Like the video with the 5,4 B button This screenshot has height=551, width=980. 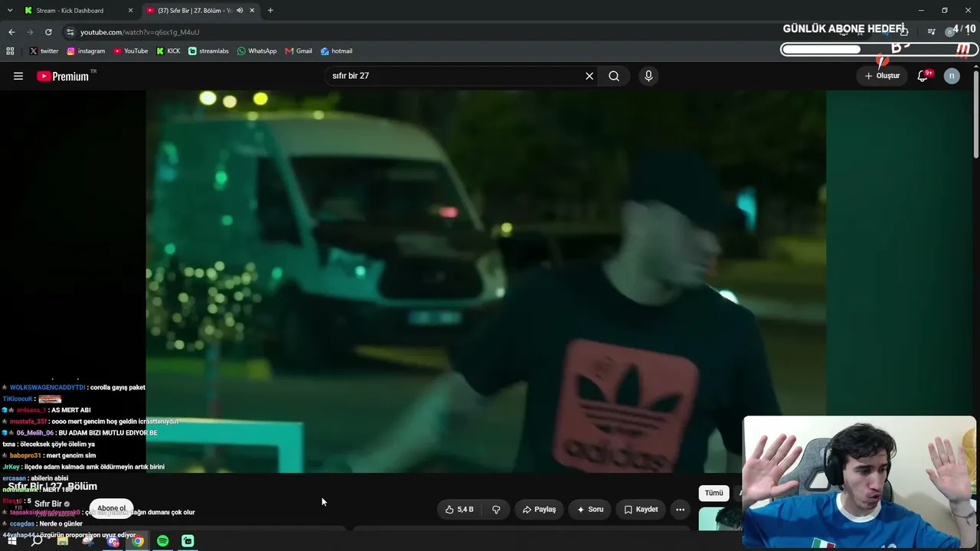459,509
